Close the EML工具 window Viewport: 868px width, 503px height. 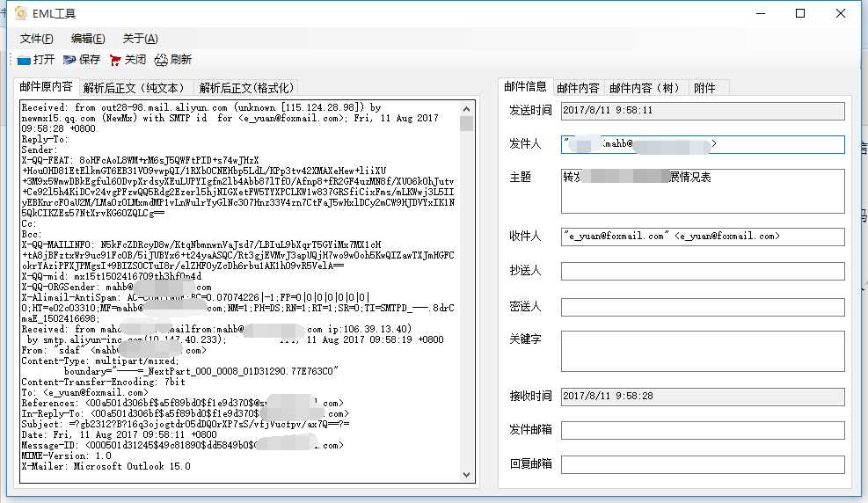(841, 13)
